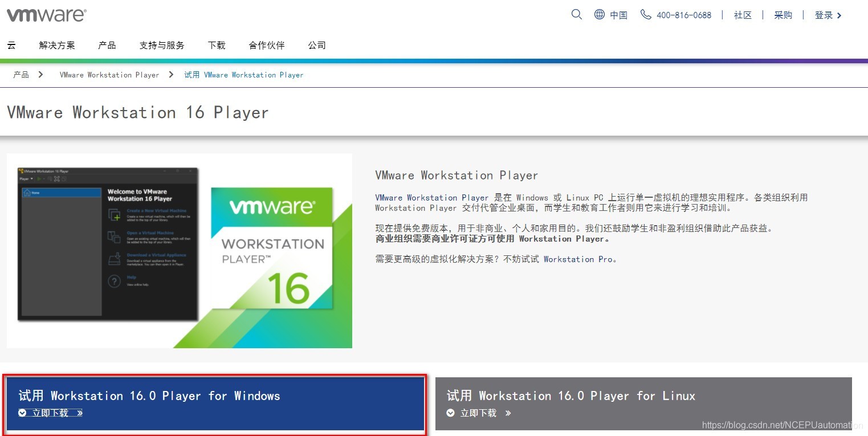Click the VMware Workstation 16 Player page heading
This screenshot has height=436, width=868.
137,112
